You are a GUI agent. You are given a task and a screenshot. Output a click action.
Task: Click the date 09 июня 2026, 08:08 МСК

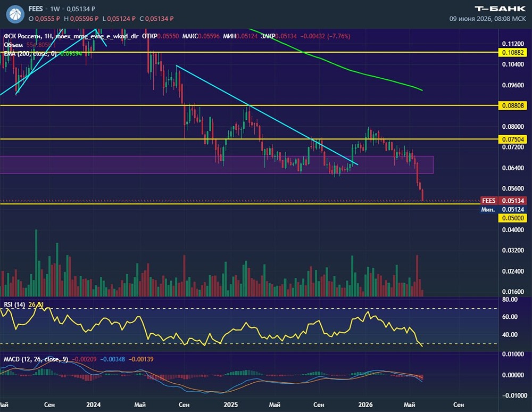pyautogui.click(x=487, y=19)
